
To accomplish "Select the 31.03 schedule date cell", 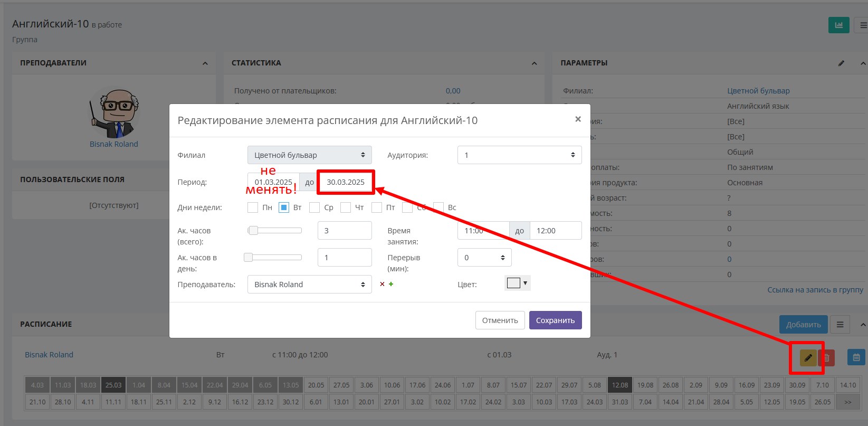I will coord(620,402).
